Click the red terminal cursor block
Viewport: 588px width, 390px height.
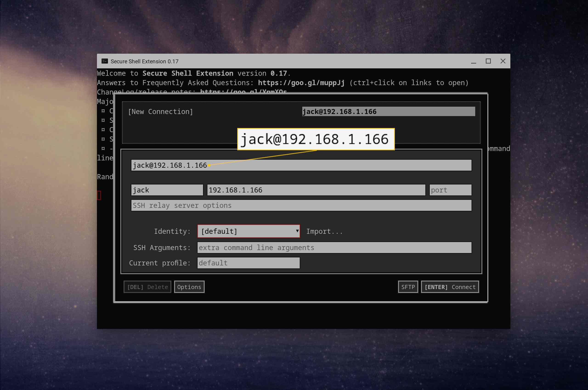[x=99, y=195]
